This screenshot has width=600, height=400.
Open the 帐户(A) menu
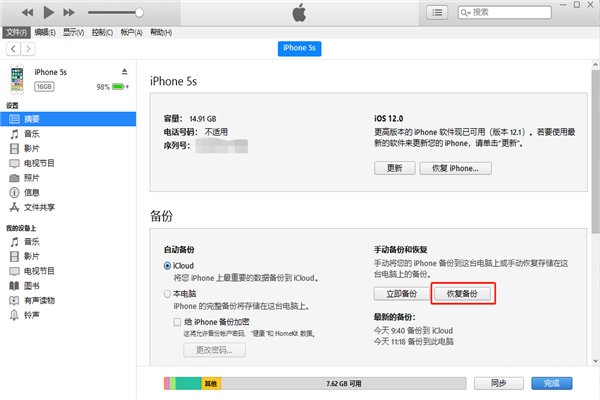131,32
